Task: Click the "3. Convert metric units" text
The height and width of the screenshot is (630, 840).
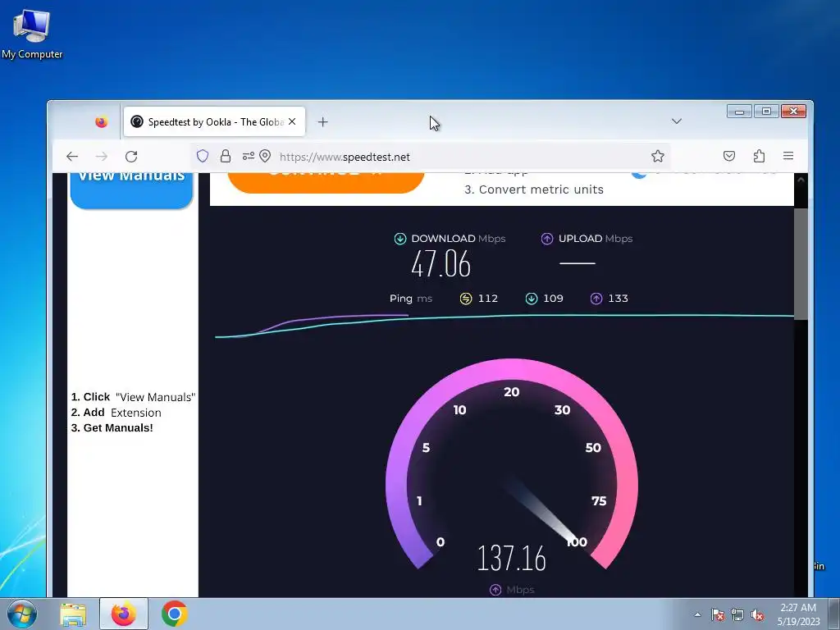Action: (534, 189)
